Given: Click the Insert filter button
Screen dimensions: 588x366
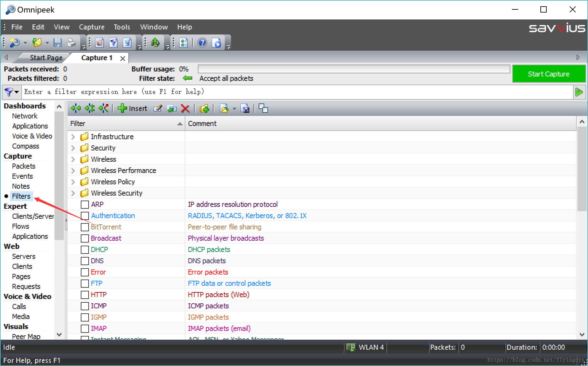Looking at the screenshot, I should 132,108.
